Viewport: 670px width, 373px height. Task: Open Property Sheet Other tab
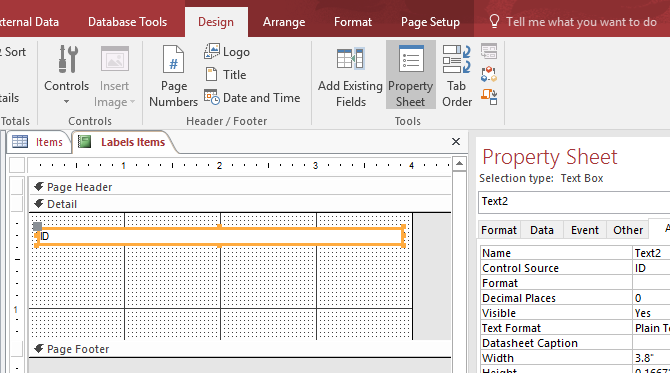click(x=628, y=230)
